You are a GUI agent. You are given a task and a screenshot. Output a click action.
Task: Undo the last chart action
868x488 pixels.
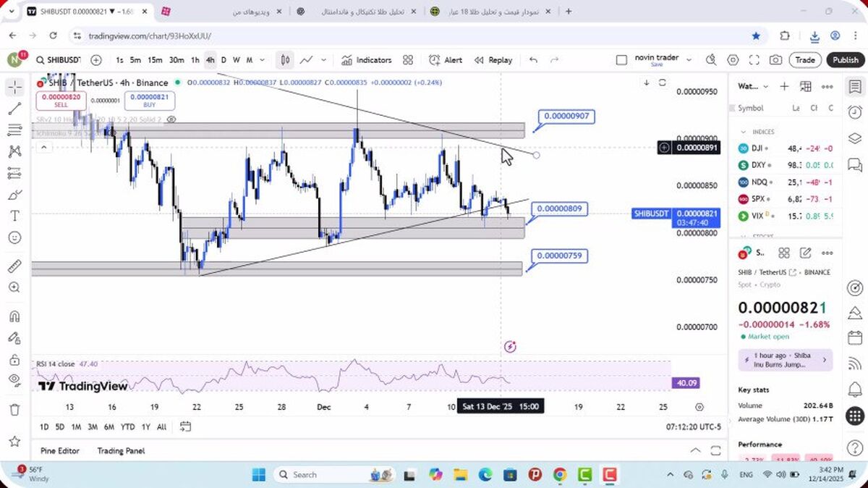(x=534, y=60)
